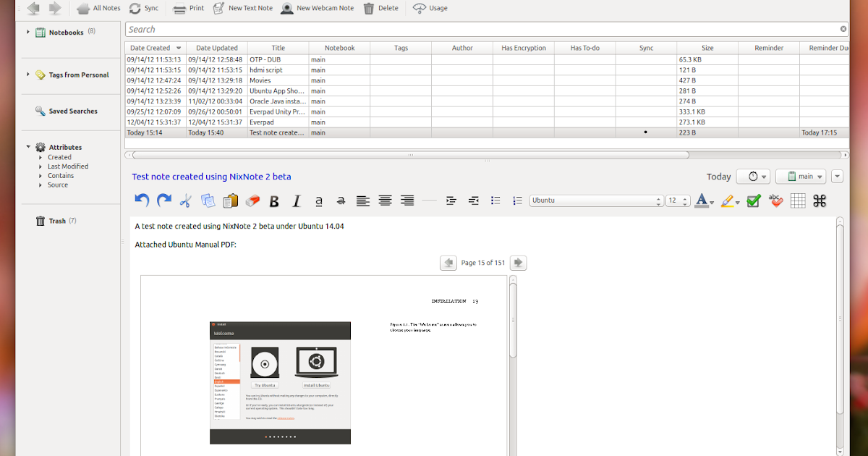Sort by Date Updated column

click(x=217, y=48)
